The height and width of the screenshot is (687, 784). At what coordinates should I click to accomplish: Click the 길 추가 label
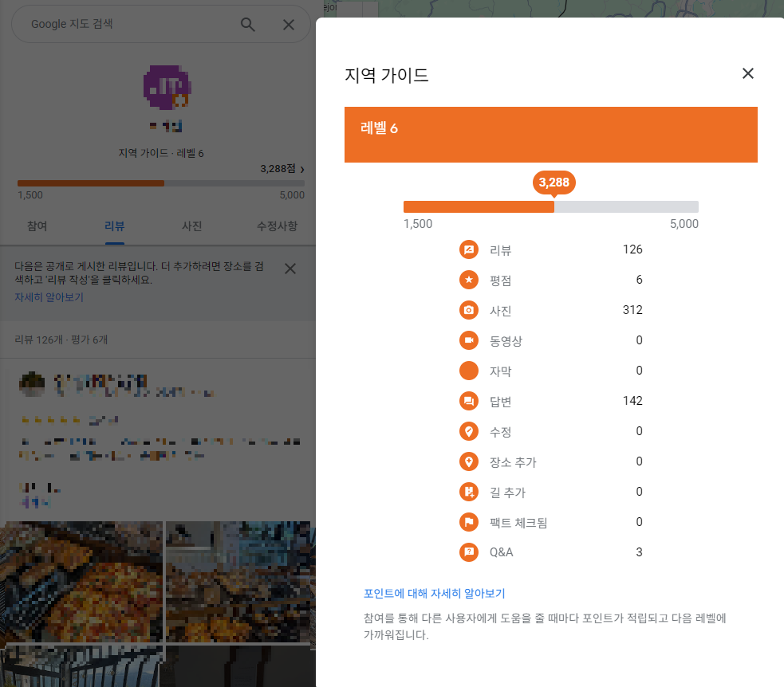point(507,493)
